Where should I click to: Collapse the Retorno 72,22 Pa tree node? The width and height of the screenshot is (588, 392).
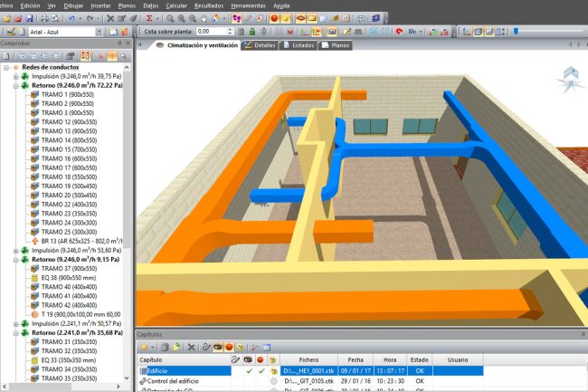[x=14, y=86]
